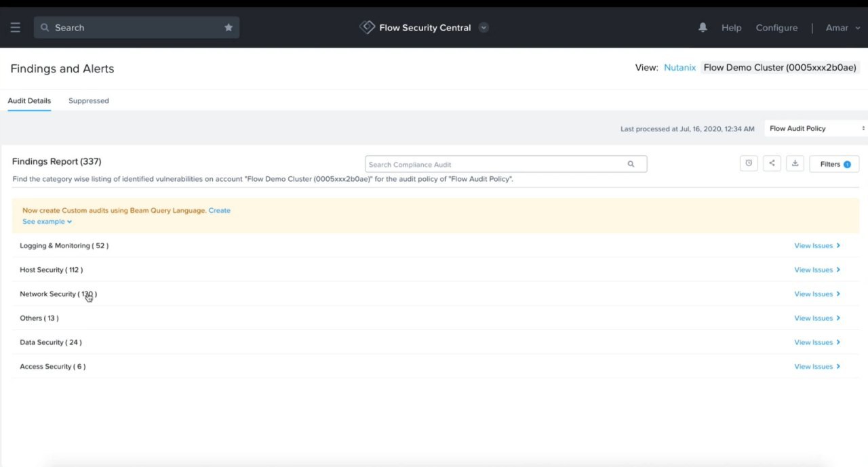868x467 pixels.
Task: Click chevron beside Access Security View Issues
Action: [839, 367]
